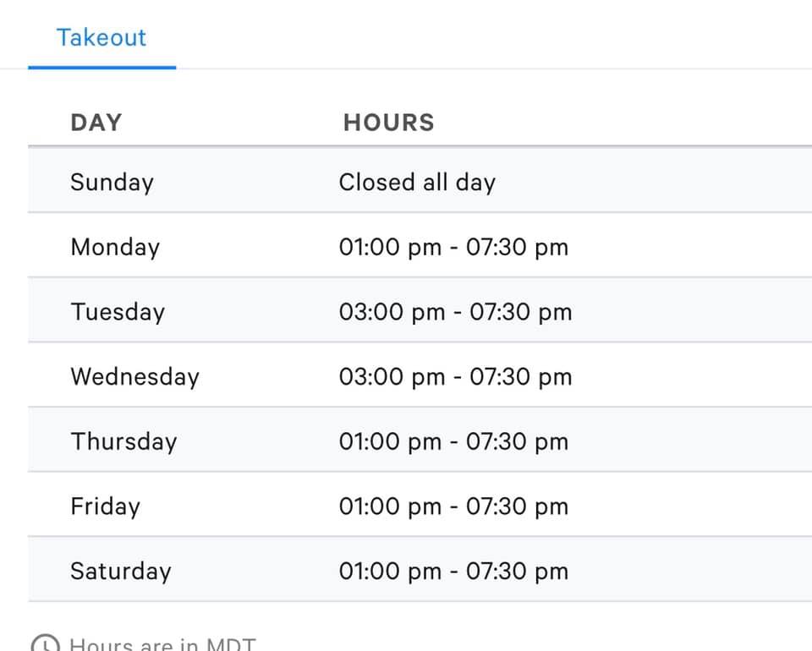The height and width of the screenshot is (651, 812).
Task: Select the Monday row label
Action: pyautogui.click(x=115, y=248)
